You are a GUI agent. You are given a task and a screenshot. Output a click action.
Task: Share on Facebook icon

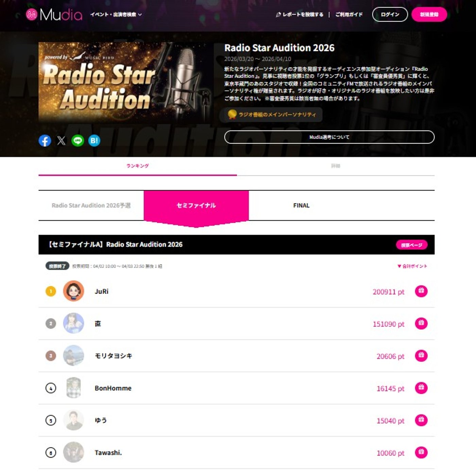click(45, 140)
